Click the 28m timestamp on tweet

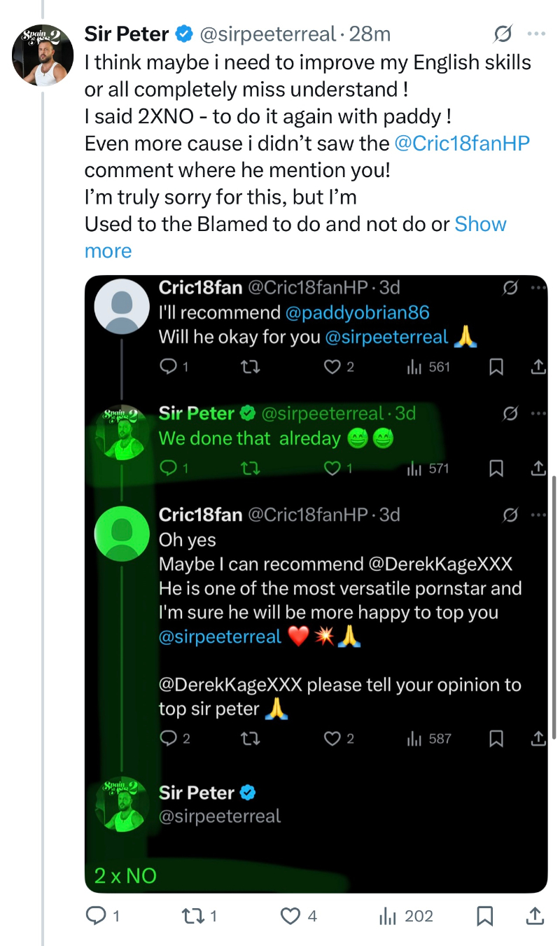371,34
